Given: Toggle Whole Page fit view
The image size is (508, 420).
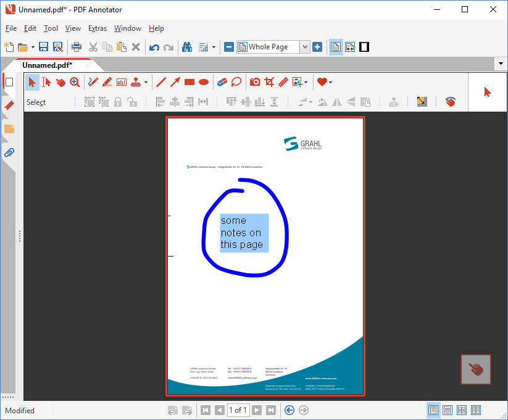Looking at the screenshot, I should click(x=336, y=47).
